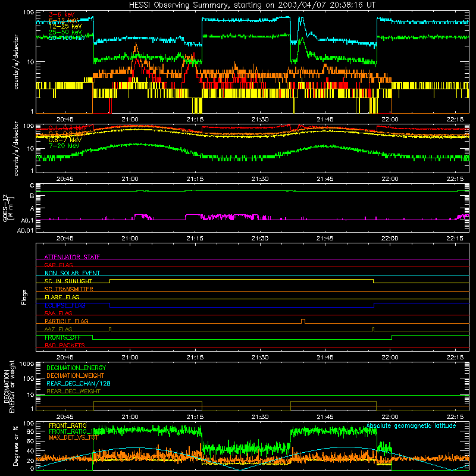
Task: Select the FRONTS_OFF flag label
Action: [x=62, y=337]
